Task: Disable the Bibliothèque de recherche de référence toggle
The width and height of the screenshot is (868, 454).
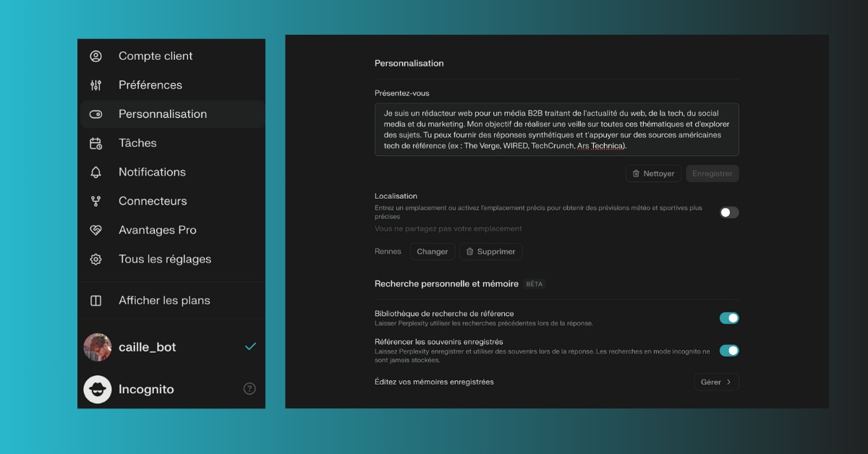Action: click(x=729, y=318)
